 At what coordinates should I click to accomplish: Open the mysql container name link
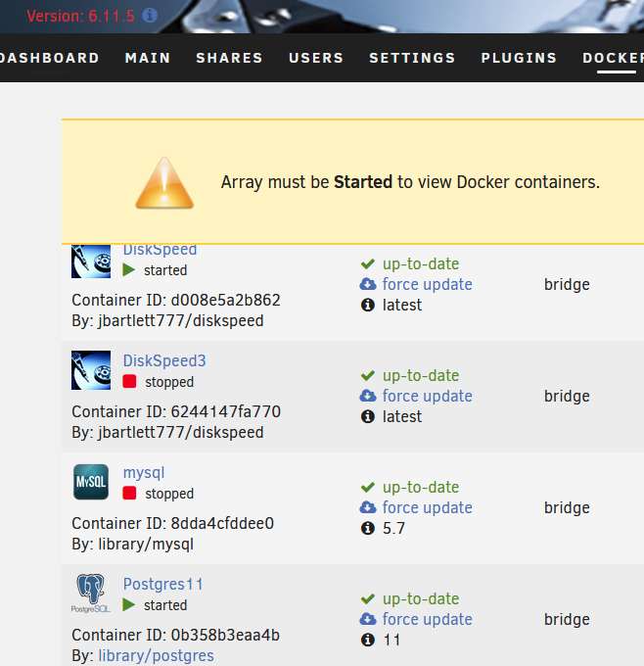pyautogui.click(x=144, y=473)
